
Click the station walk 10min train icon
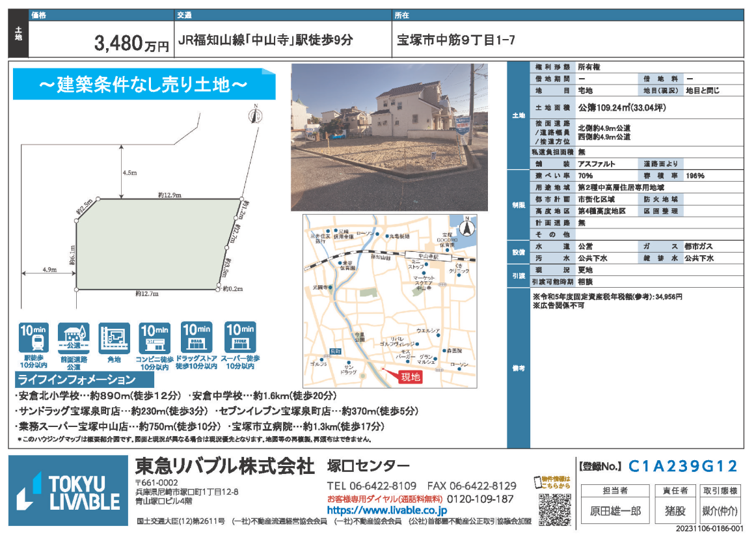[33, 339]
